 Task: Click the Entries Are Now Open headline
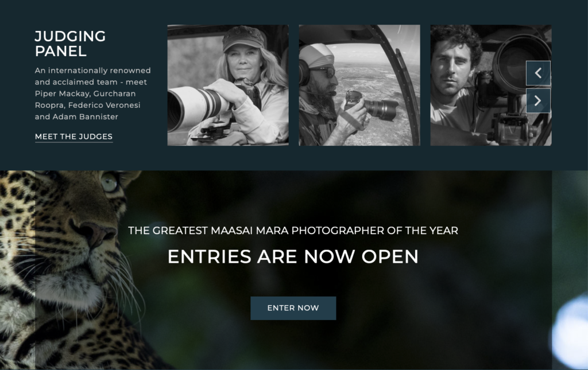tap(293, 256)
